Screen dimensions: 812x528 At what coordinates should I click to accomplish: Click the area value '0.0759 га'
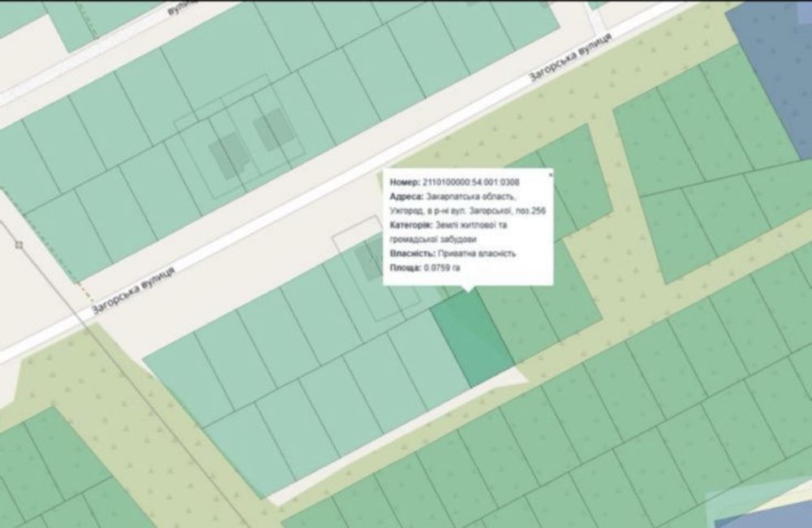coord(442,268)
